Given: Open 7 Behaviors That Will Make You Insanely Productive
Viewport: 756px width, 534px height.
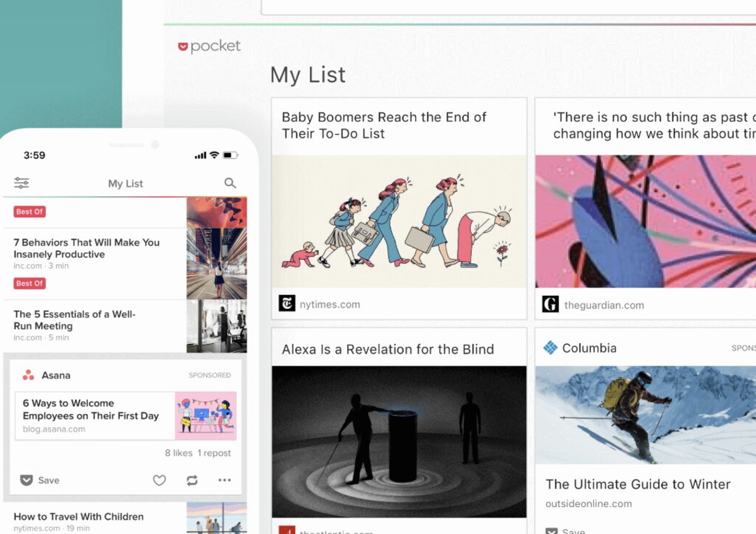Looking at the screenshot, I should (86, 248).
